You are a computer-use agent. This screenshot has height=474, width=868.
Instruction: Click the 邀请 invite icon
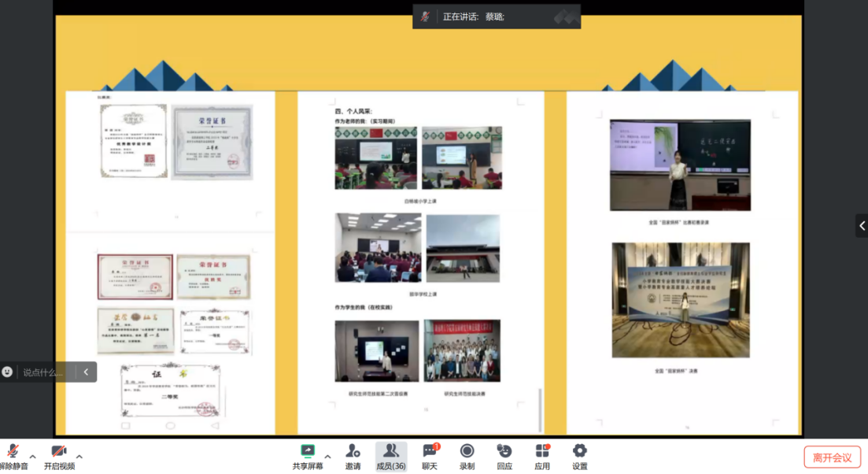[353, 451]
